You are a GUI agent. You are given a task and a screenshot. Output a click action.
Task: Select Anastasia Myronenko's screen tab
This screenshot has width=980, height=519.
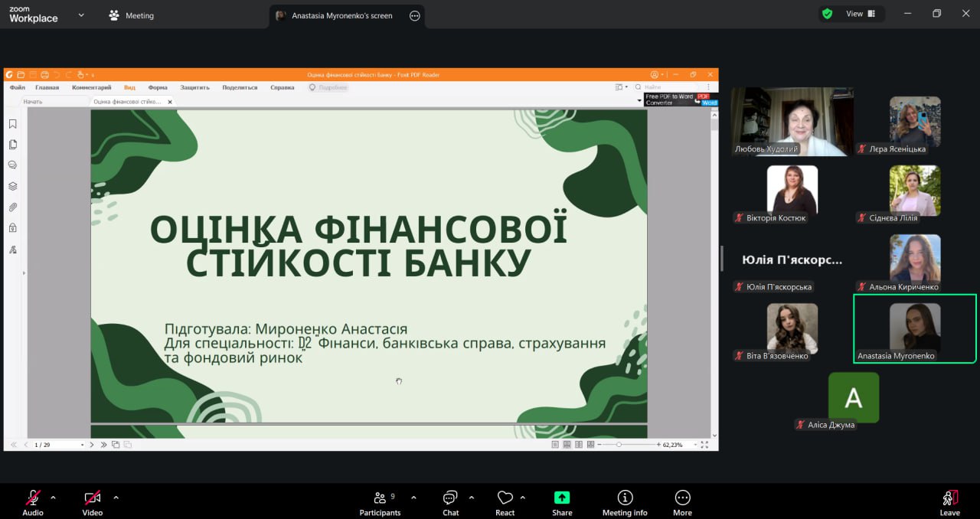tap(341, 15)
